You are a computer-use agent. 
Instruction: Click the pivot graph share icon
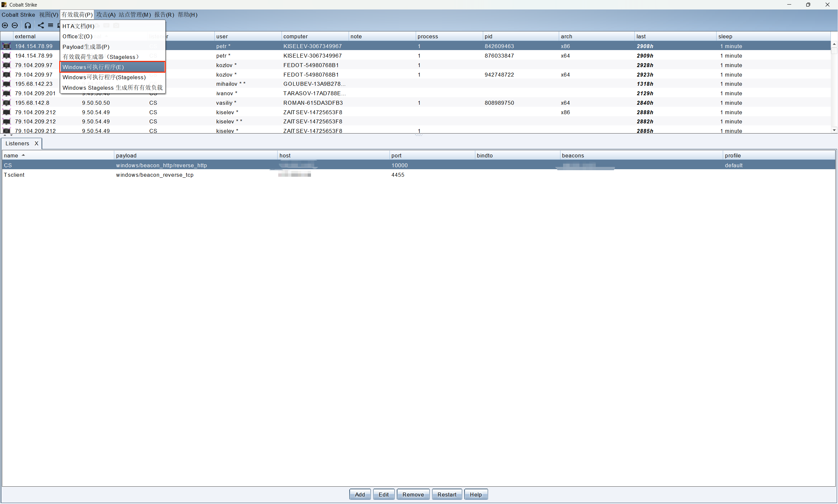(x=41, y=26)
